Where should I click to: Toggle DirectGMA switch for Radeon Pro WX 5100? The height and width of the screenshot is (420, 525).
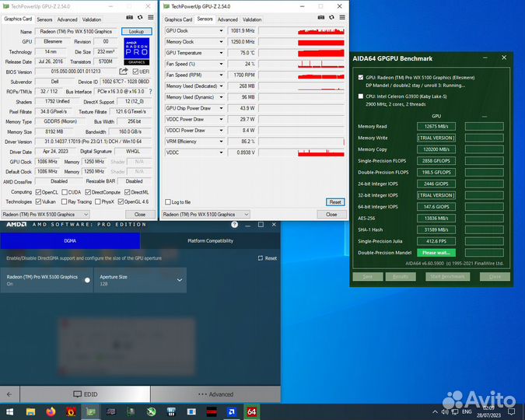87,280
